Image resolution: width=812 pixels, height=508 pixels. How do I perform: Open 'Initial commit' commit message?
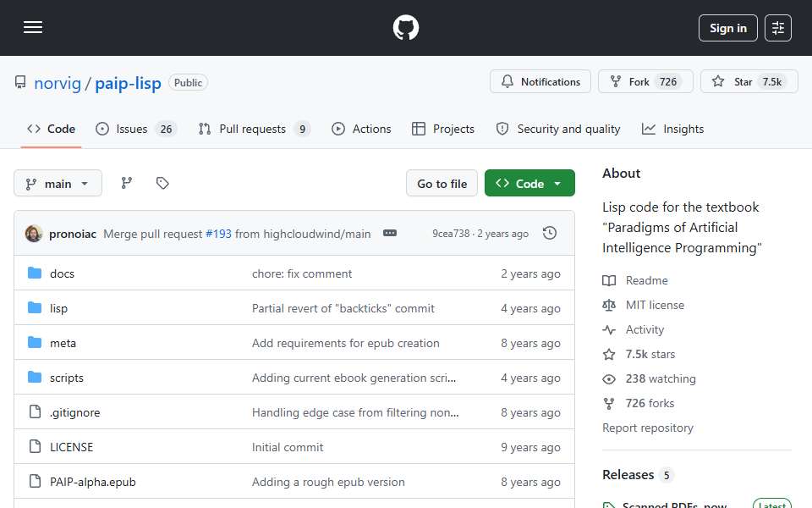(288, 447)
